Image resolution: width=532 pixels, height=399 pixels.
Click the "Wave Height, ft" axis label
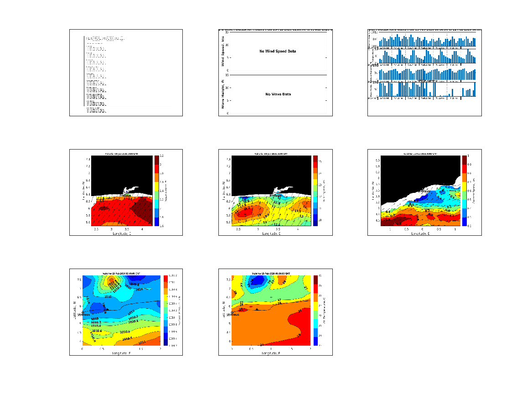tap(223, 94)
